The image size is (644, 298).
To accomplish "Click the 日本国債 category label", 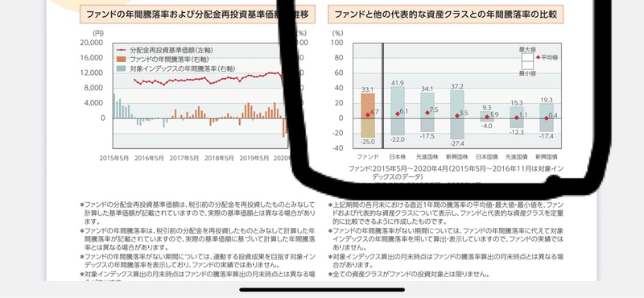I will point(487,156).
